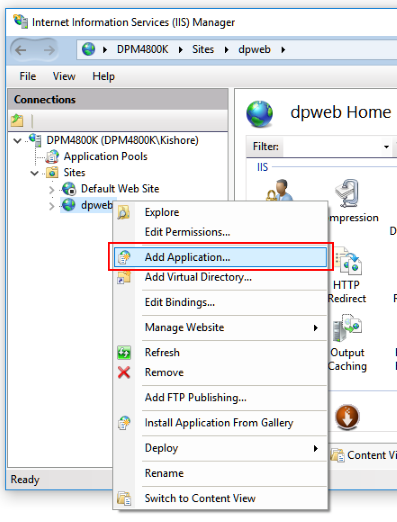This screenshot has height=522, width=397.
Task: Select Switch to Content View entry
Action: tap(220, 498)
